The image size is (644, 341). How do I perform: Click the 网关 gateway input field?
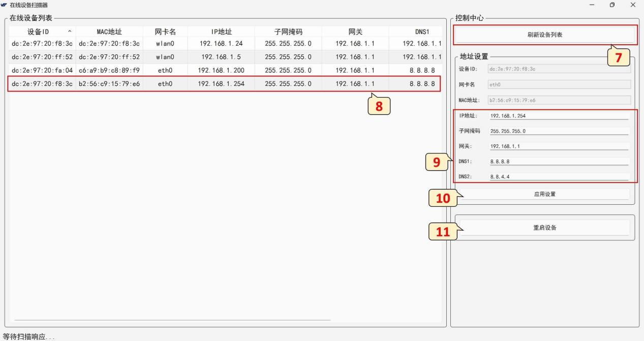[558, 146]
